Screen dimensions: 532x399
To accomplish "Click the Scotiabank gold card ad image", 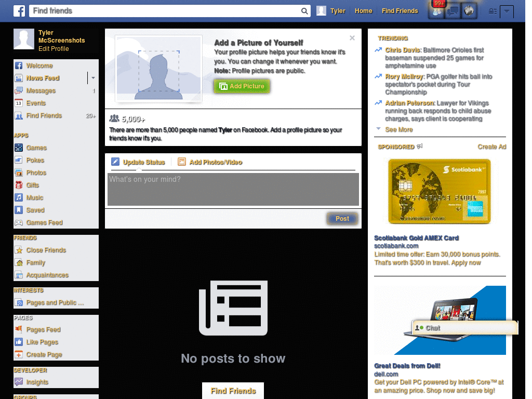I will pyautogui.click(x=440, y=192).
